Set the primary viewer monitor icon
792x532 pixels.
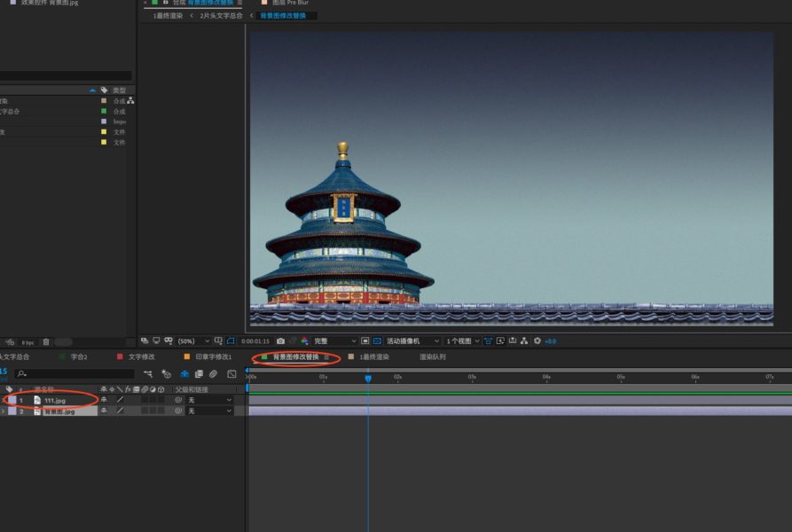[x=157, y=340]
